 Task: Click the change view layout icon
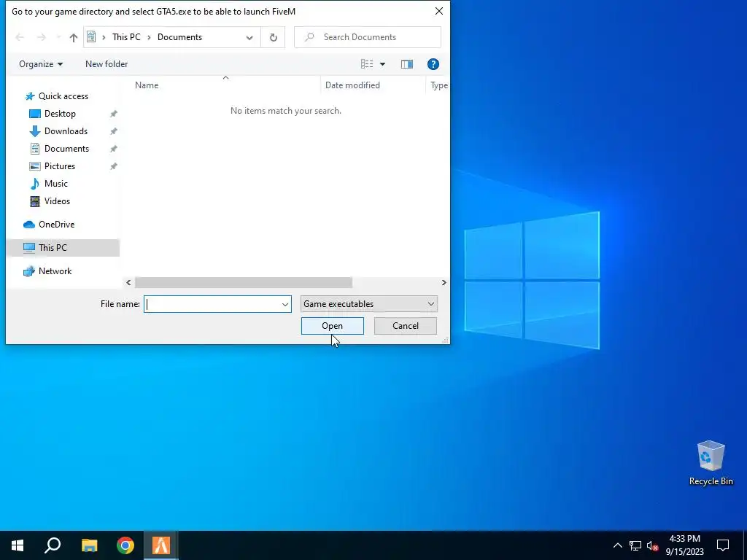pos(367,64)
